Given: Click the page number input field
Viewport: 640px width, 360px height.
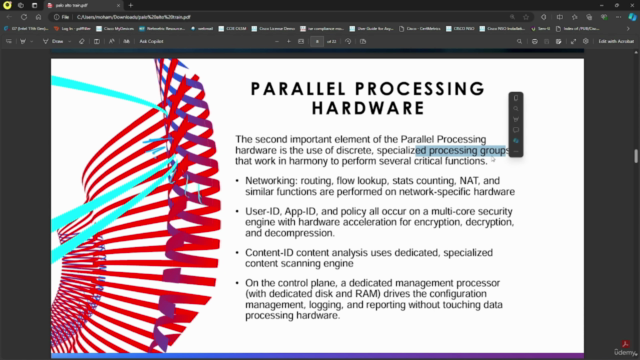Looking at the screenshot, I should (x=317, y=41).
